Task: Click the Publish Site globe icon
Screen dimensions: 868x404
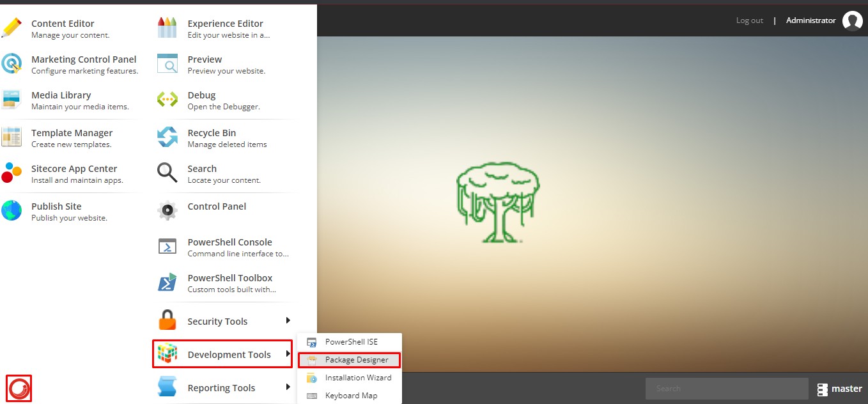Action: 12,211
